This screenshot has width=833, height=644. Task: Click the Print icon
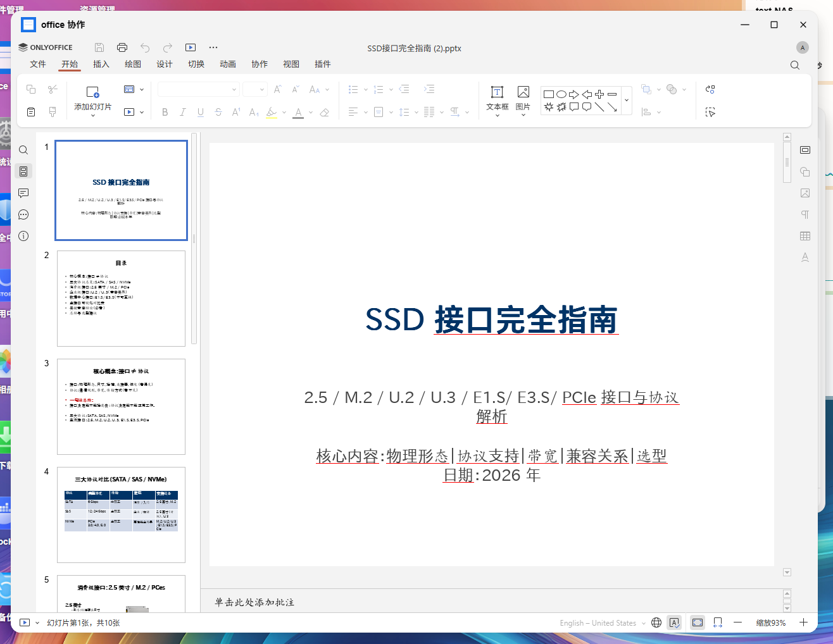122,47
